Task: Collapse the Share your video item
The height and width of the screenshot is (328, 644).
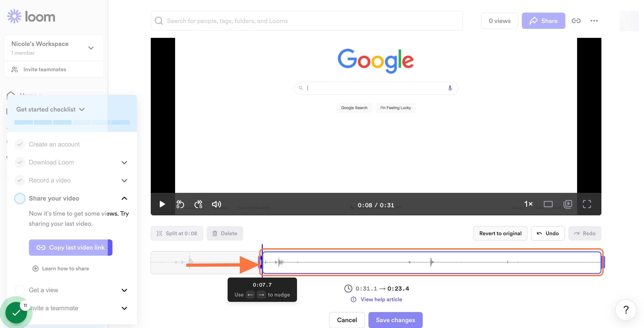Action: point(124,198)
